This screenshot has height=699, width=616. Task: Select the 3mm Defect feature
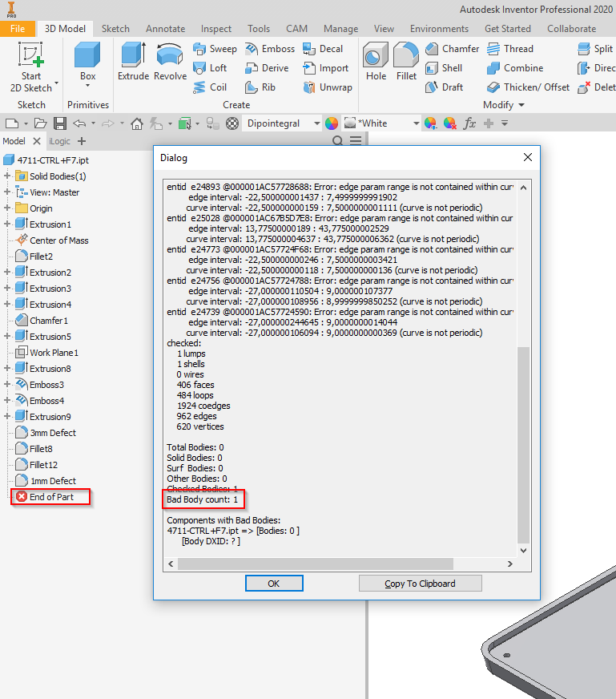pyautogui.click(x=46, y=432)
